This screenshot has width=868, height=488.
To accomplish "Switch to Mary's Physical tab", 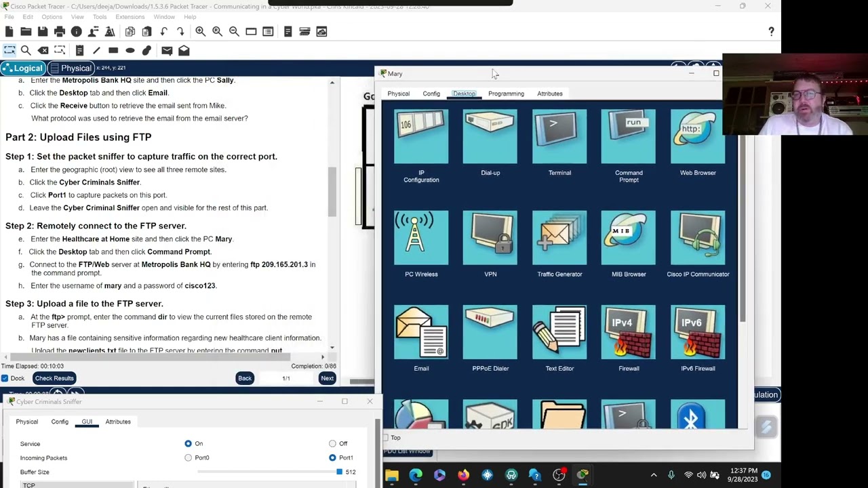I will point(399,94).
